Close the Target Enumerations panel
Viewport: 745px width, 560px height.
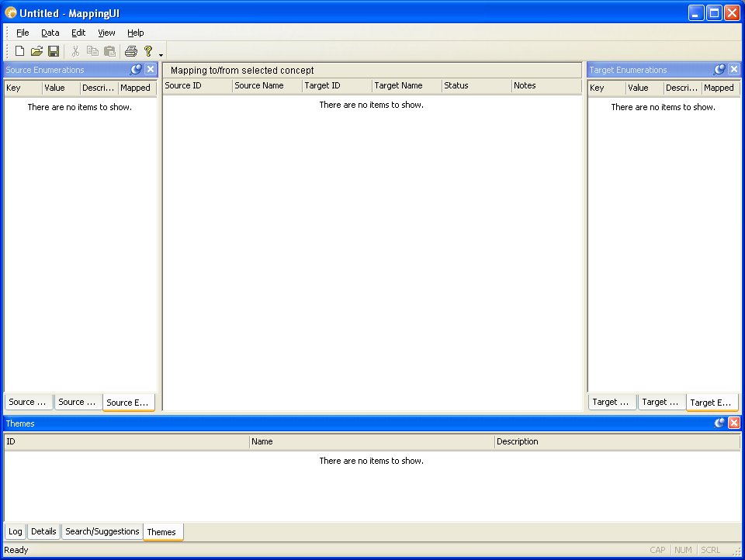(734, 69)
